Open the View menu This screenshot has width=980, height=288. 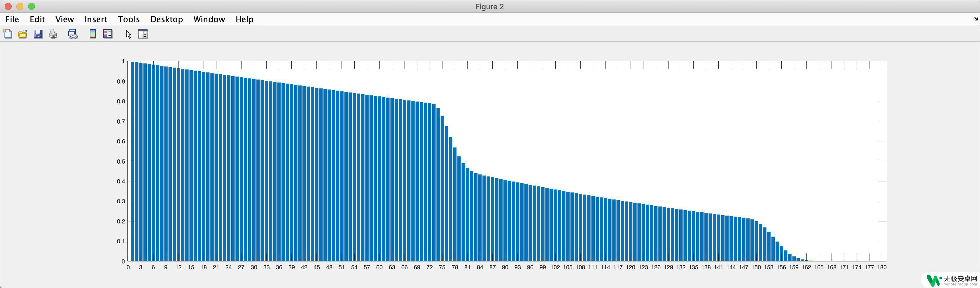[x=65, y=19]
